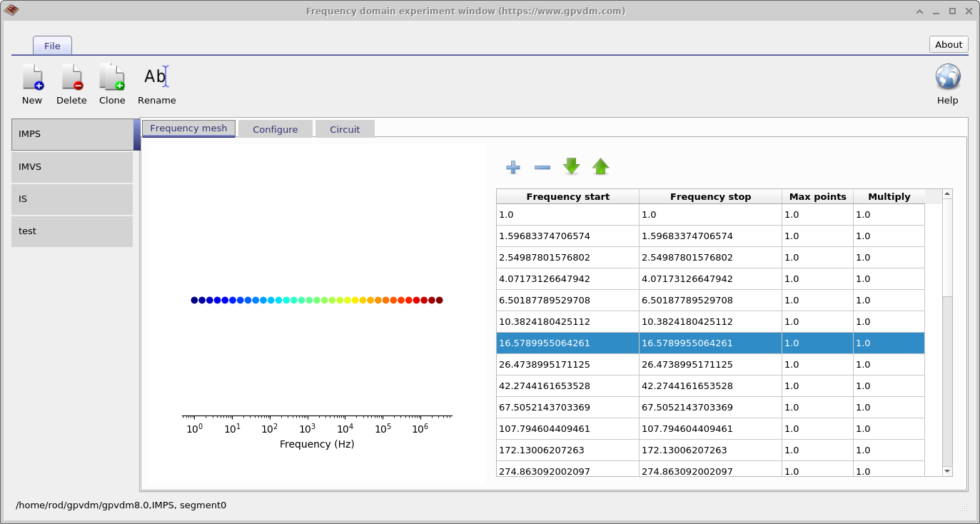The image size is (980, 524).
Task: Select the first row with Frequency start 1.0
Action: pos(567,214)
